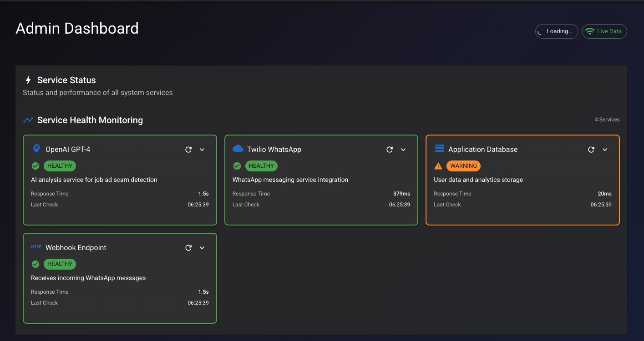The width and height of the screenshot is (644, 341).
Task: Click 'User data and analytics storage' description
Action: (x=478, y=180)
